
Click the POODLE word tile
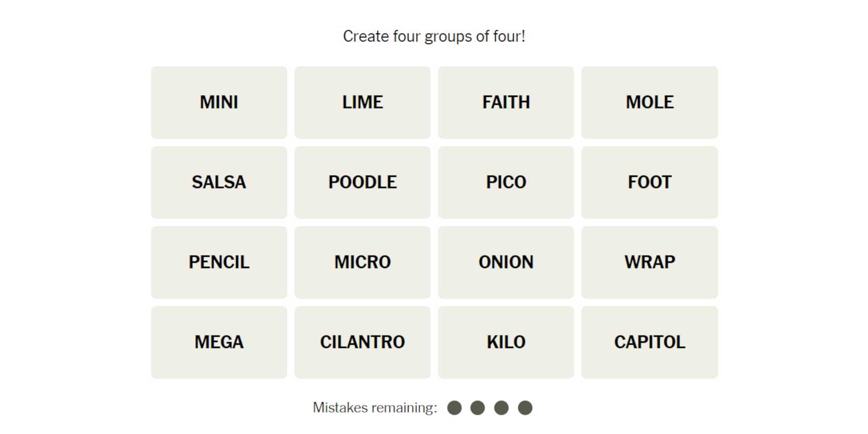362,182
